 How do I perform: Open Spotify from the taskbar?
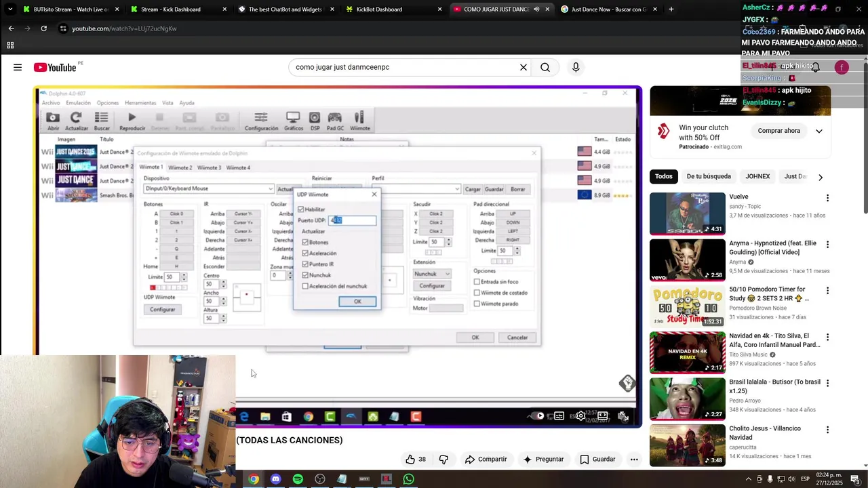click(298, 479)
